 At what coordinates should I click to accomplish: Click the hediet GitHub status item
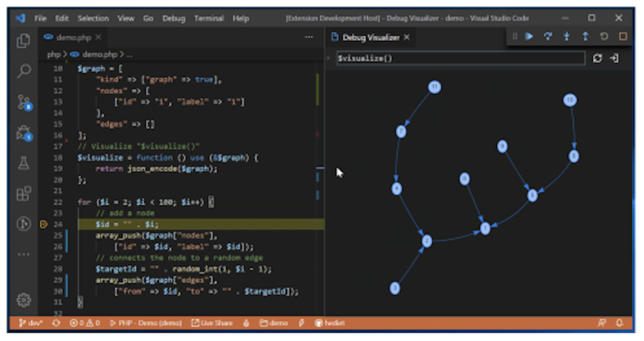tap(330, 323)
